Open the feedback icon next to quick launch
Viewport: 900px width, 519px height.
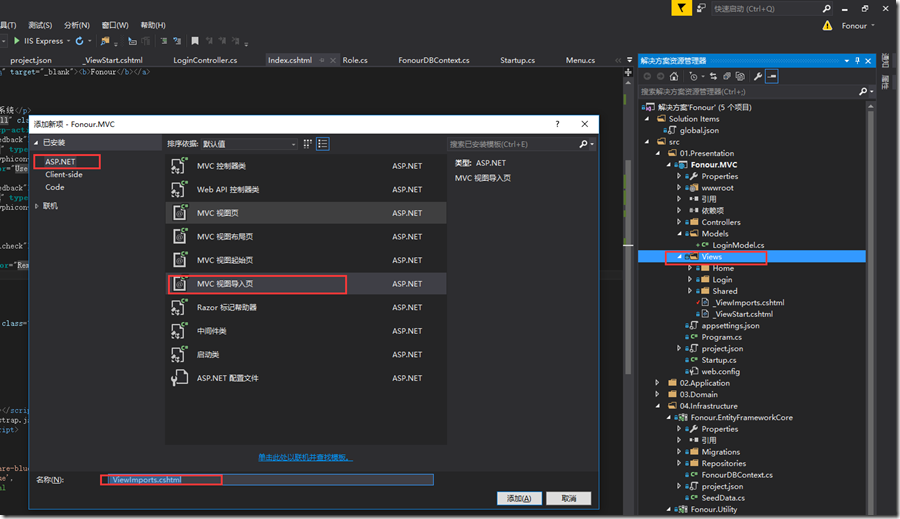(x=701, y=8)
